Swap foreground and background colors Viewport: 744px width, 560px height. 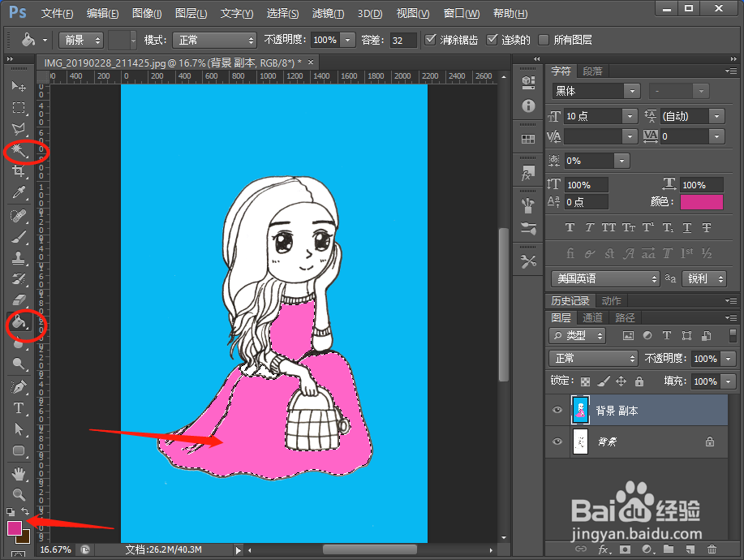point(25,511)
